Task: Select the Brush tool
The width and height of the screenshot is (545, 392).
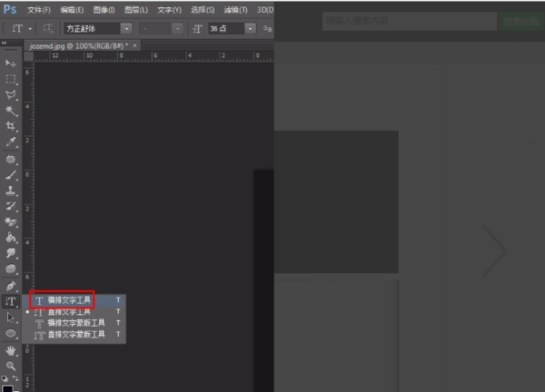Action: coord(10,175)
